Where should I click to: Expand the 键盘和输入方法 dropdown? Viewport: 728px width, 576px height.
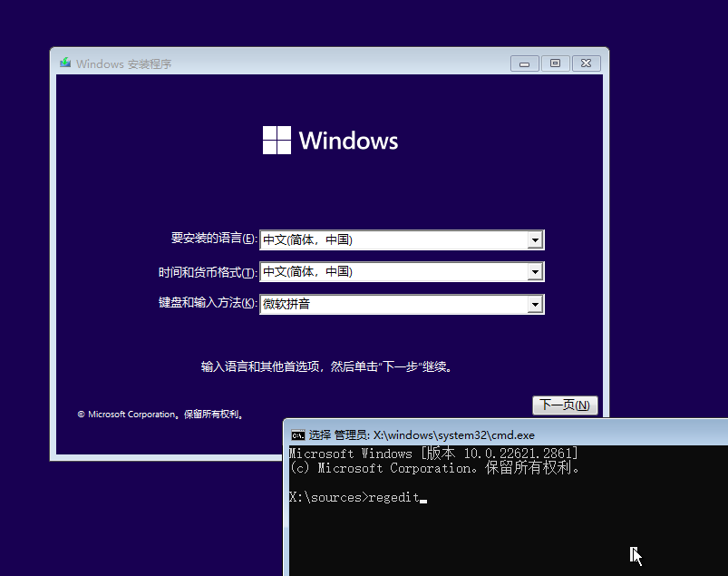536,304
